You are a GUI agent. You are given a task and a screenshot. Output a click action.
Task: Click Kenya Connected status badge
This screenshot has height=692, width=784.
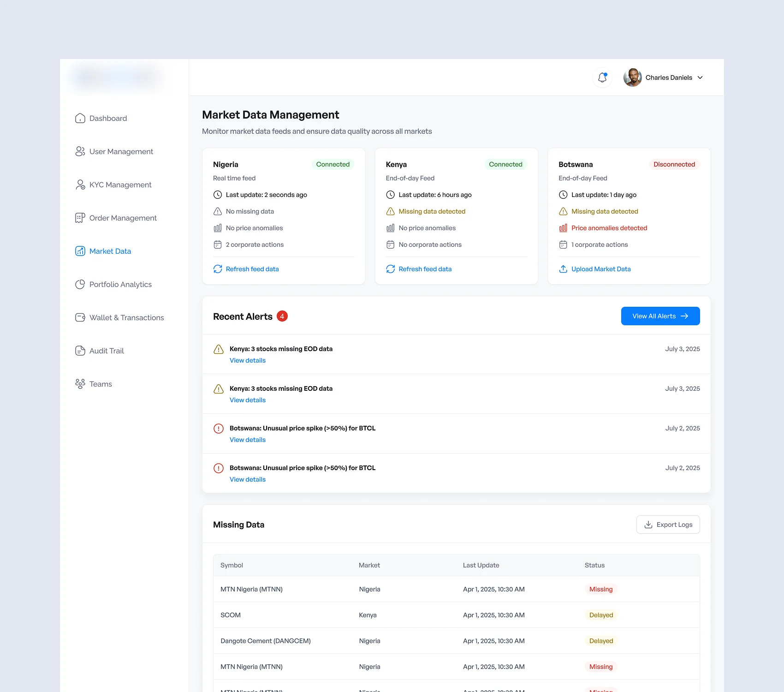505,164
